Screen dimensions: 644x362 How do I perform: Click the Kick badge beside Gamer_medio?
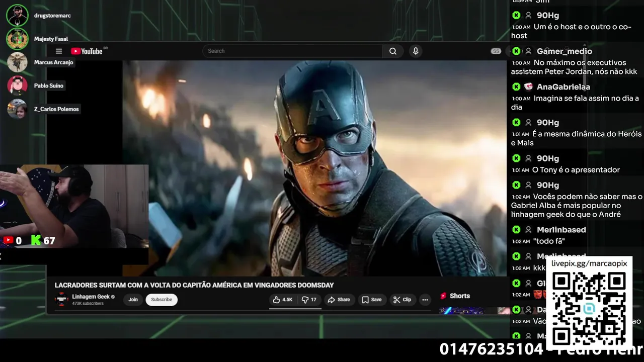(516, 51)
